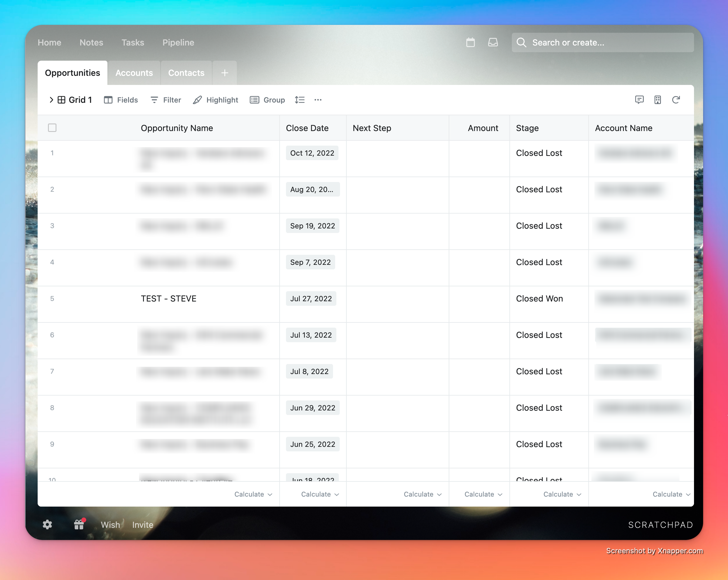Click the Invite link

coord(142,525)
